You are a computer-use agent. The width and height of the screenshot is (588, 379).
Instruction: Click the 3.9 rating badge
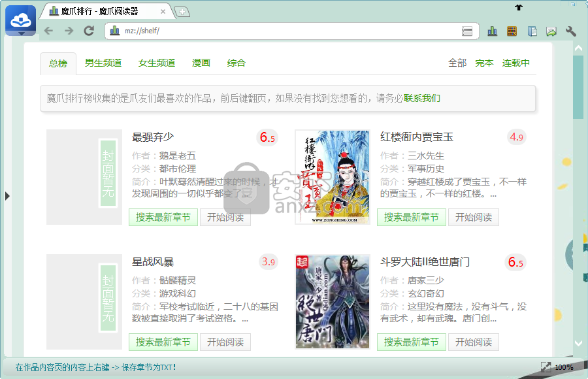[269, 261]
